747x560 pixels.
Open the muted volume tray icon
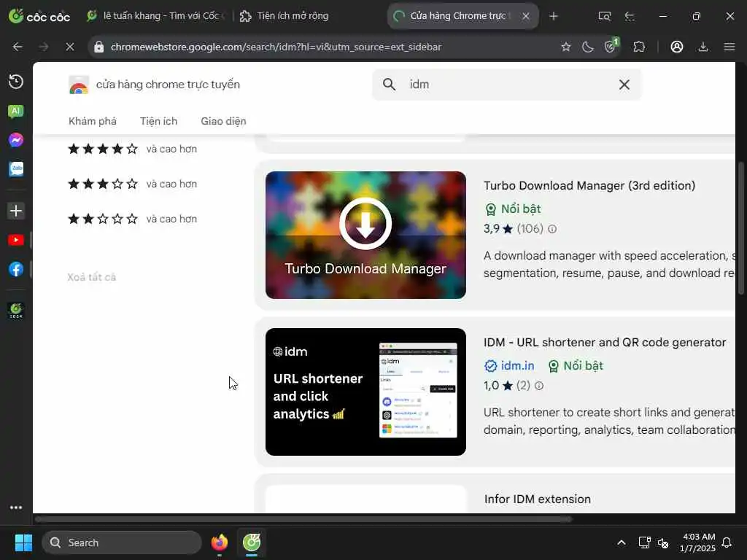point(662,542)
